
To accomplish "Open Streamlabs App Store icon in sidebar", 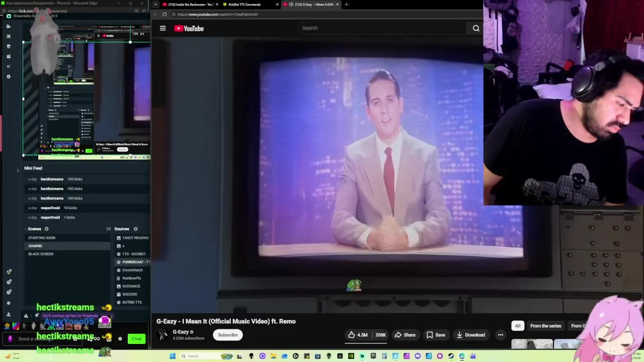I will coord(8,46).
